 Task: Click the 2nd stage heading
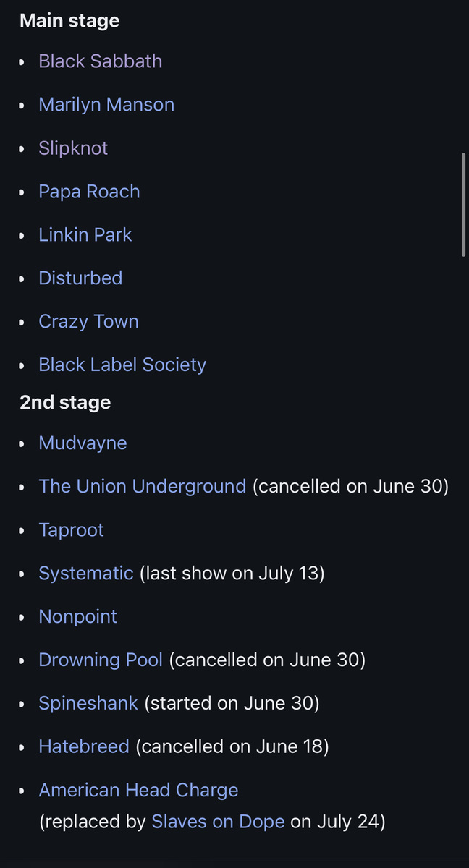(65, 403)
